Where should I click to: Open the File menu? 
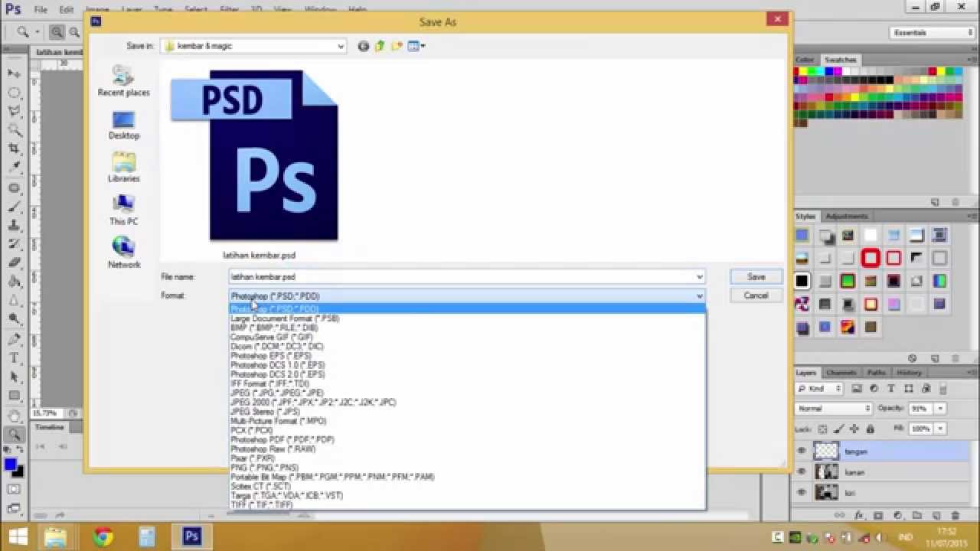click(41, 10)
